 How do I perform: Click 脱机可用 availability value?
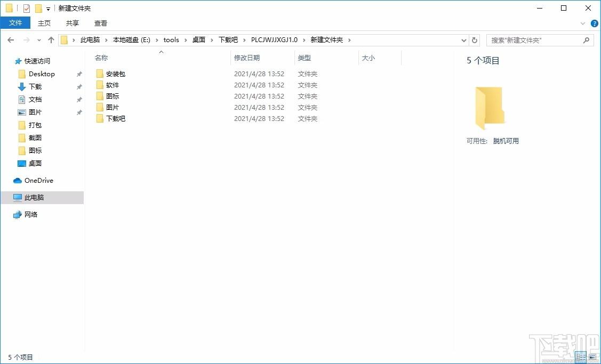pos(506,141)
